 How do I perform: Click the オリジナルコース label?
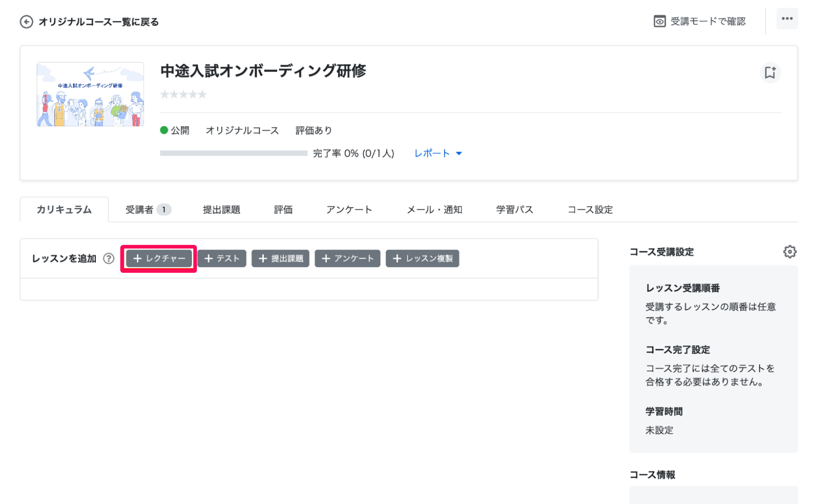242,130
